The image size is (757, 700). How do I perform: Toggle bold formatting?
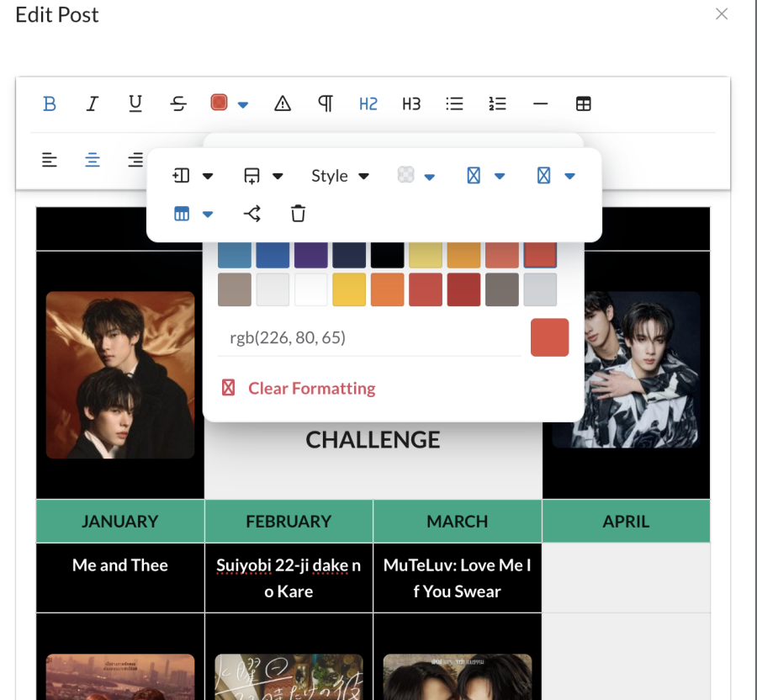click(x=50, y=103)
